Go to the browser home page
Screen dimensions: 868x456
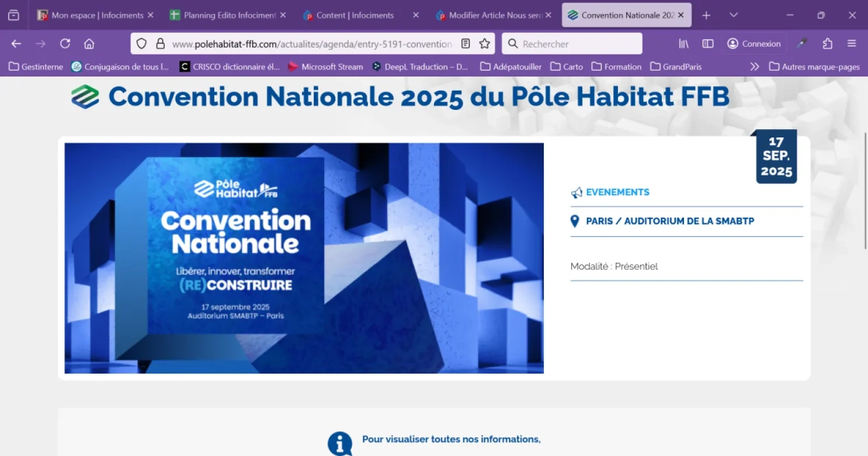click(x=89, y=44)
